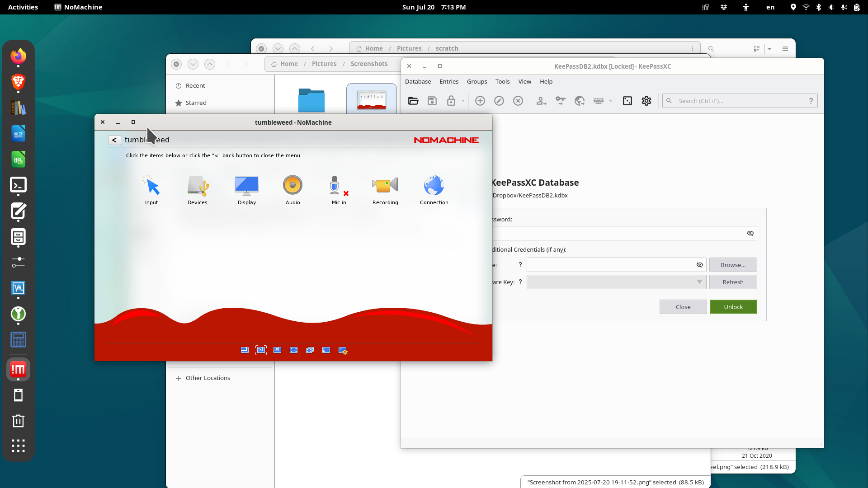Click help '?' next to key file field
868x488 pixels.
520,264
